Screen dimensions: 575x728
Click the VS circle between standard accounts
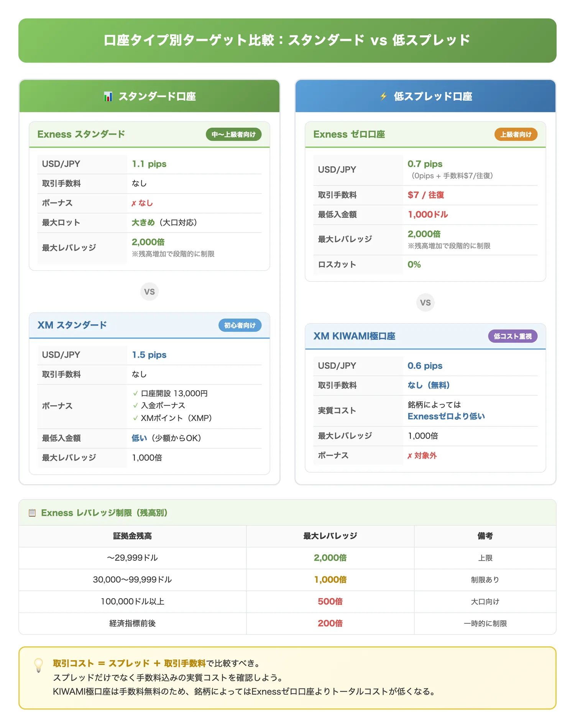149,292
